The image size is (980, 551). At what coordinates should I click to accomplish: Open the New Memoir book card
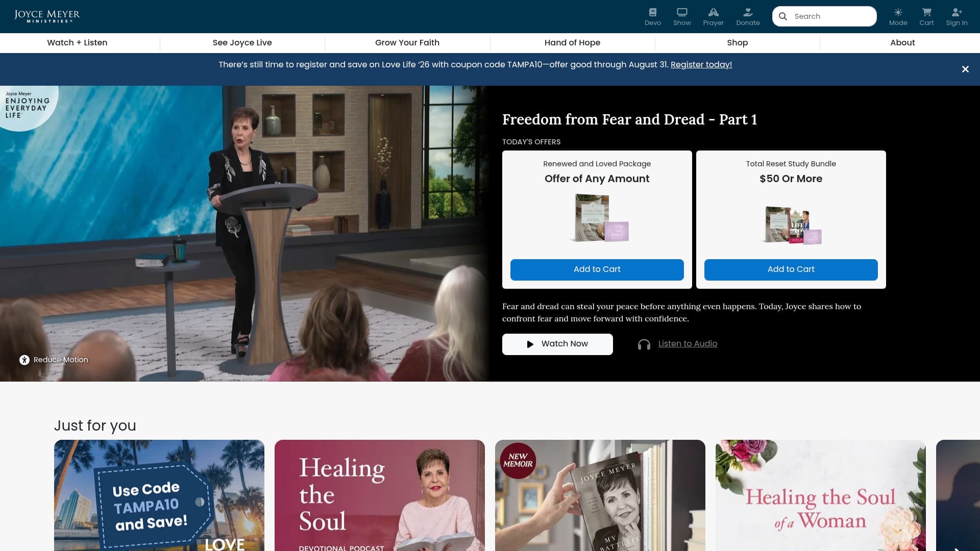(x=600, y=495)
